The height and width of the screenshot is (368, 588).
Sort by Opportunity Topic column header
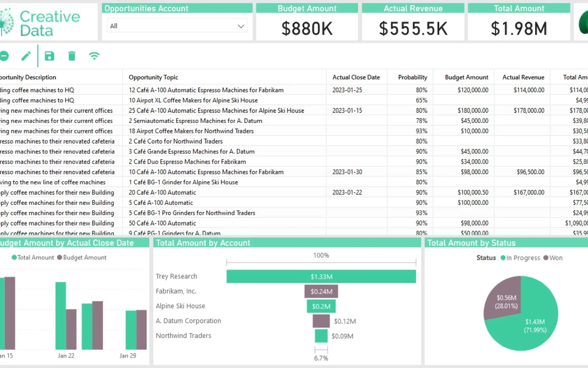click(153, 77)
